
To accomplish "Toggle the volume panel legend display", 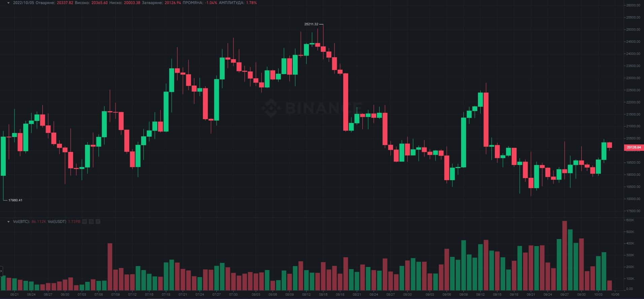I will pos(8,222).
